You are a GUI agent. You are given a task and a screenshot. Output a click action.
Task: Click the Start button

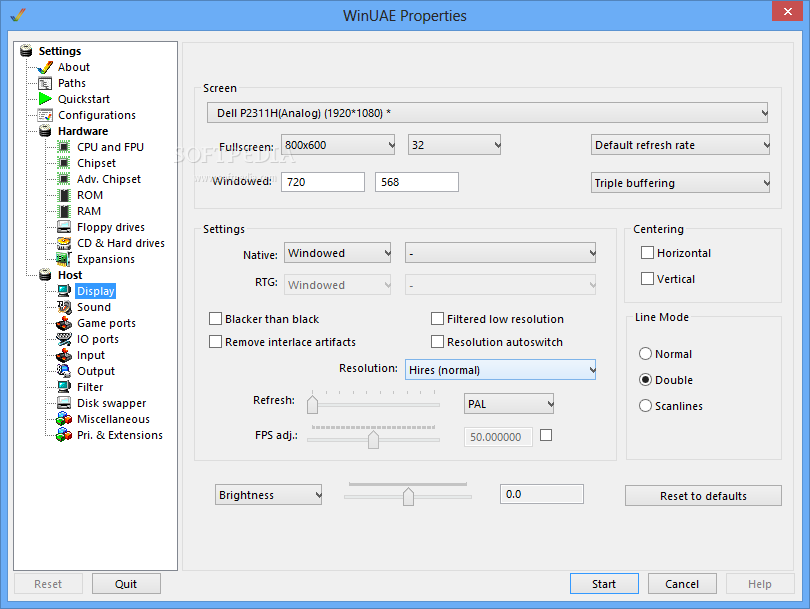604,584
